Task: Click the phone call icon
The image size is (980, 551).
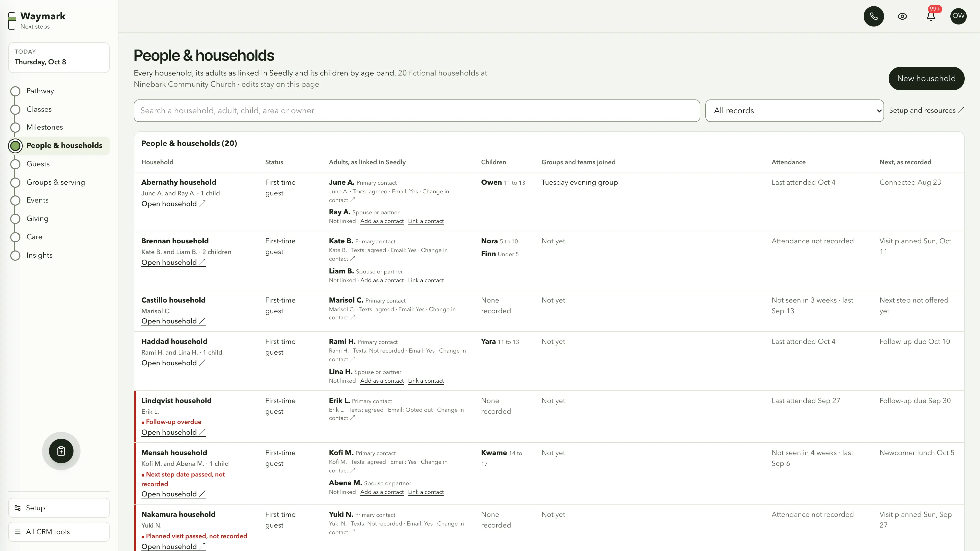Action: [x=874, y=16]
